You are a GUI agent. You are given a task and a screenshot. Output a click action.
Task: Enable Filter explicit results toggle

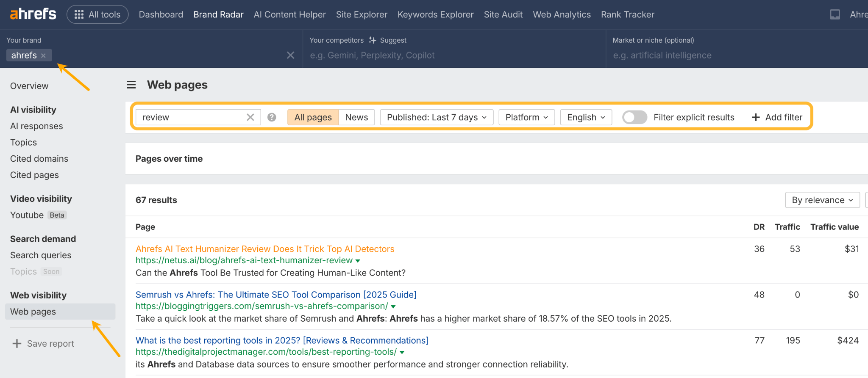pos(634,117)
